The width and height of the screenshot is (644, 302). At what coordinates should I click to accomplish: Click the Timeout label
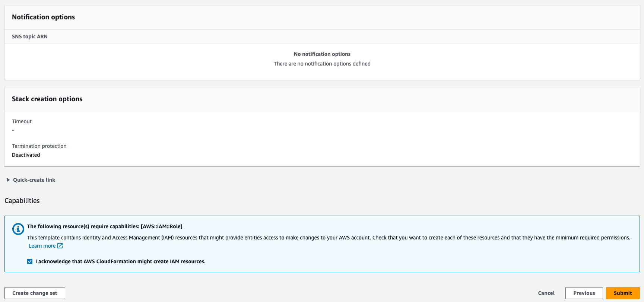[x=22, y=121]
